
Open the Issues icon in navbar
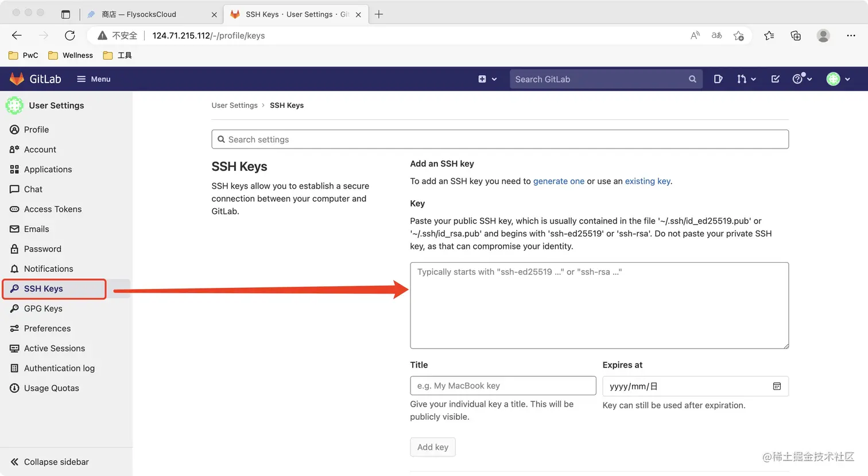click(x=718, y=79)
